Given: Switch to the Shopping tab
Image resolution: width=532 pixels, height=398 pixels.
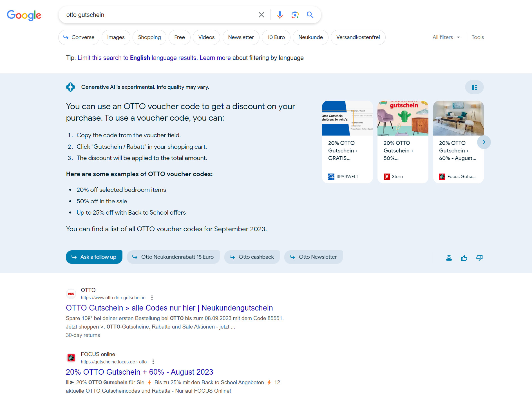Looking at the screenshot, I should (x=149, y=37).
